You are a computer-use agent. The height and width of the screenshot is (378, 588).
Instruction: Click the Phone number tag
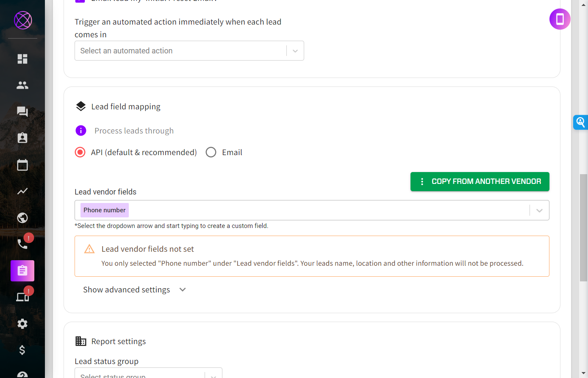point(105,210)
